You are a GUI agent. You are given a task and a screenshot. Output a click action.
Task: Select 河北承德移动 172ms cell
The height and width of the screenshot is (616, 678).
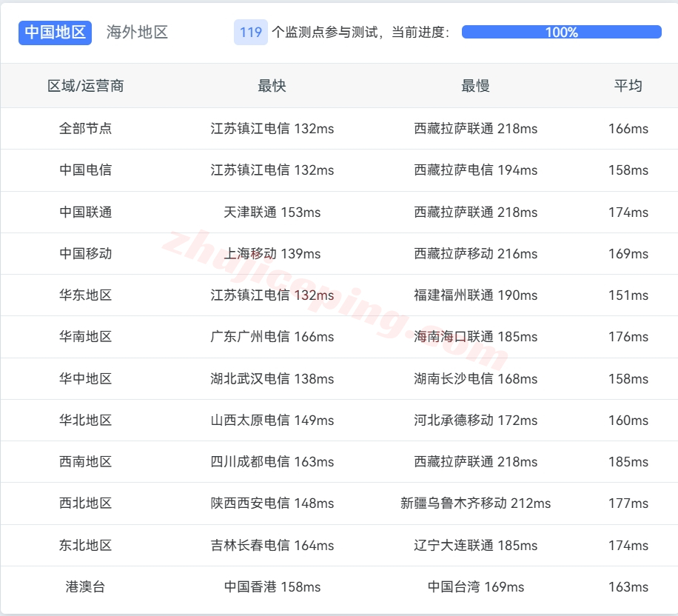point(475,420)
